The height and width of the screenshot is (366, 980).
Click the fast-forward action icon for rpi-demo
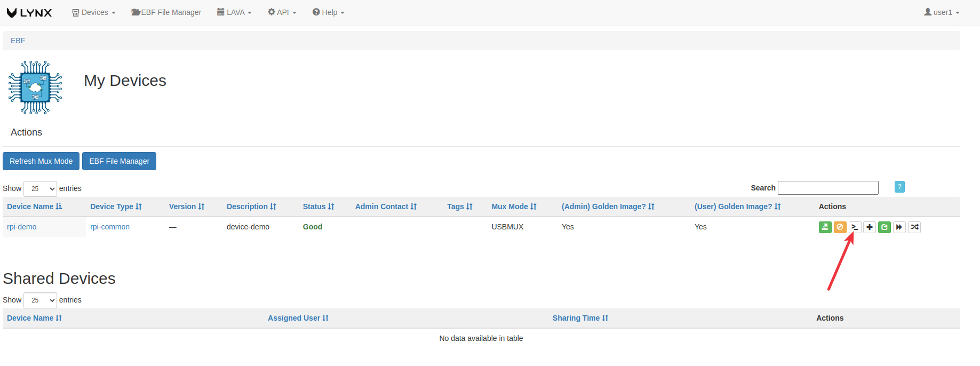tap(899, 227)
